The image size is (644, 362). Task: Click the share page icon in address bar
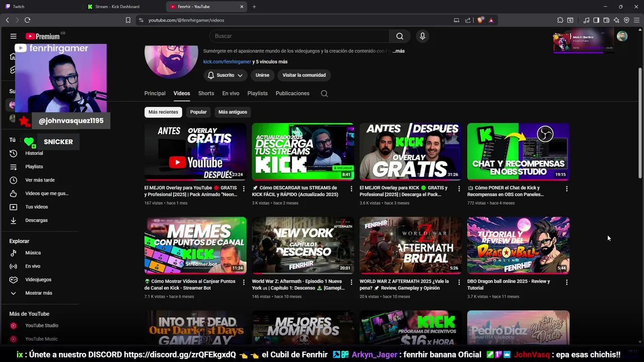(x=468, y=20)
